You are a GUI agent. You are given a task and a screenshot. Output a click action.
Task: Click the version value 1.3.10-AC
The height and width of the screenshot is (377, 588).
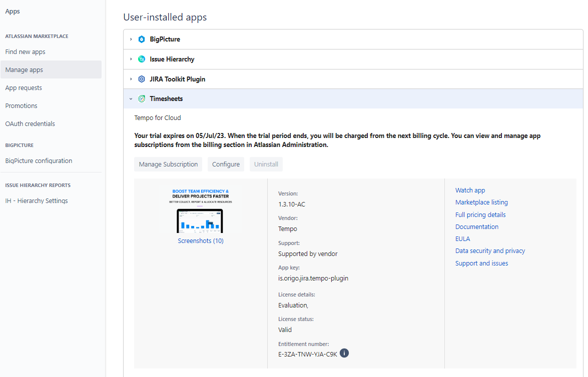pyautogui.click(x=291, y=204)
